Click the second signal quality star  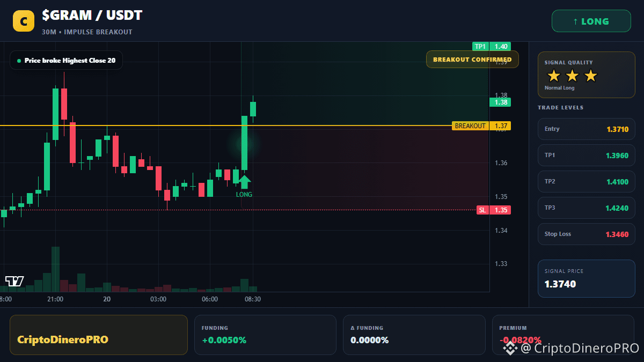tap(572, 76)
